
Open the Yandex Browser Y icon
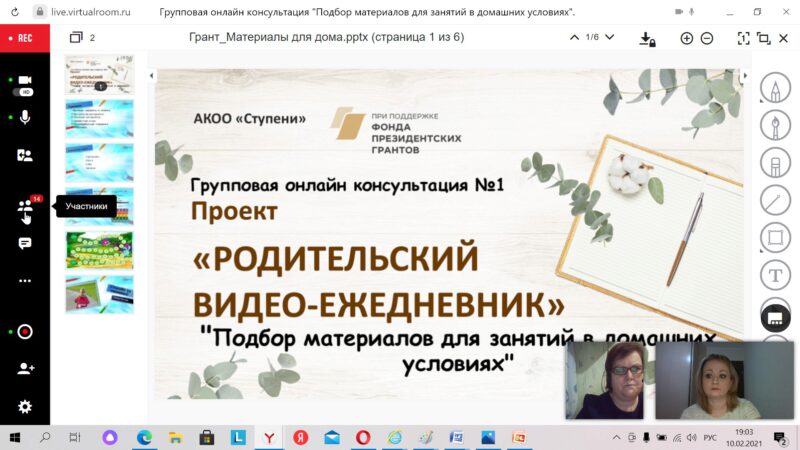point(269,437)
